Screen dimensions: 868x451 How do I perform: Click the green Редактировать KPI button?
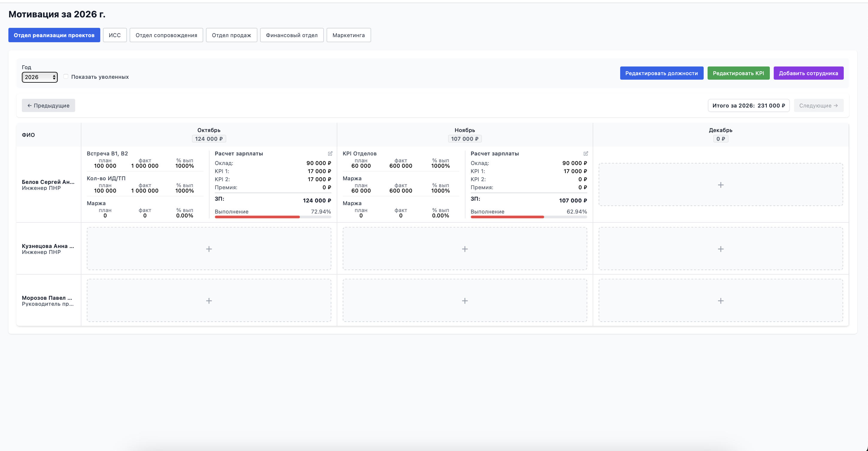click(738, 73)
